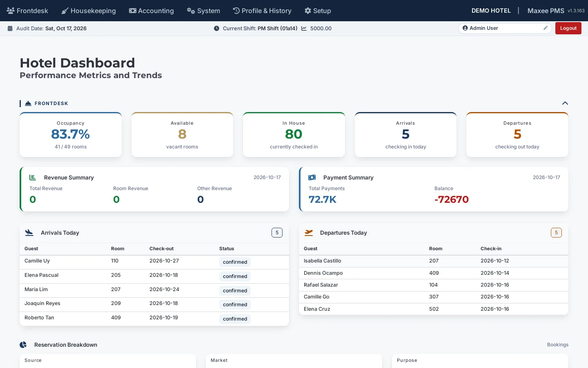This screenshot has height=368, width=588.
Task: Click the System gears icon in navbar
Action: coord(191,11)
